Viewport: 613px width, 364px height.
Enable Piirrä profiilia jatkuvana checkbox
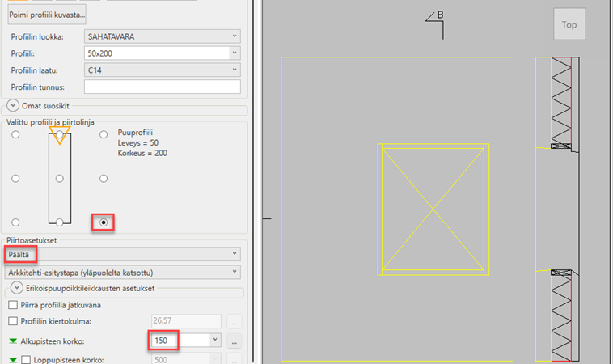13,304
